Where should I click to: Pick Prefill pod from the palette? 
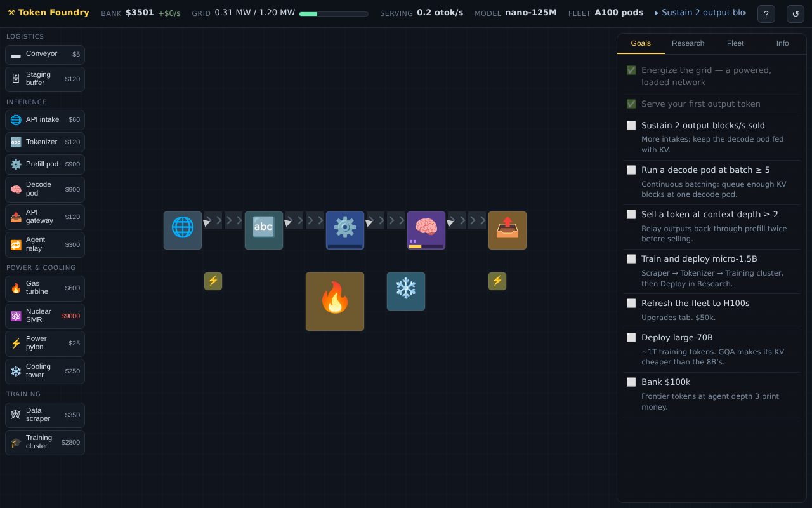[45, 164]
